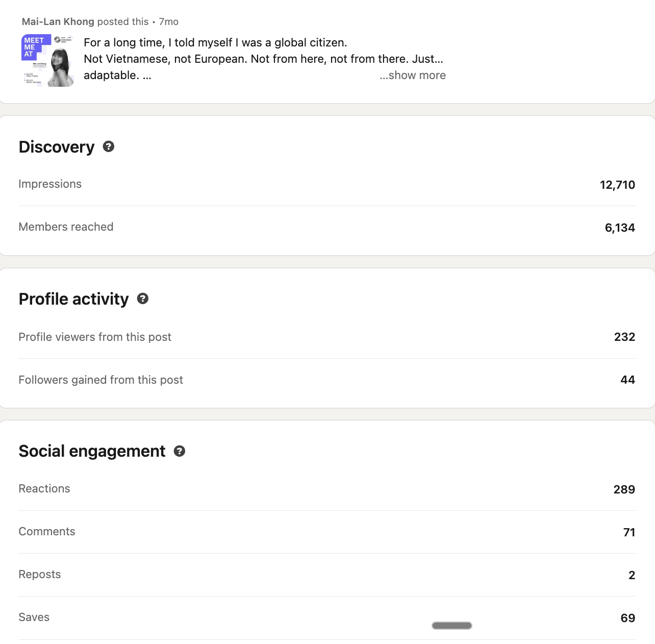
Task: Click the Profile activity heading
Action: (x=73, y=299)
